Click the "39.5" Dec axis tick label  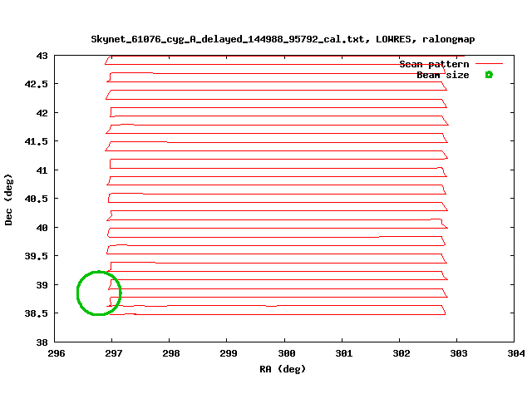[37, 256]
